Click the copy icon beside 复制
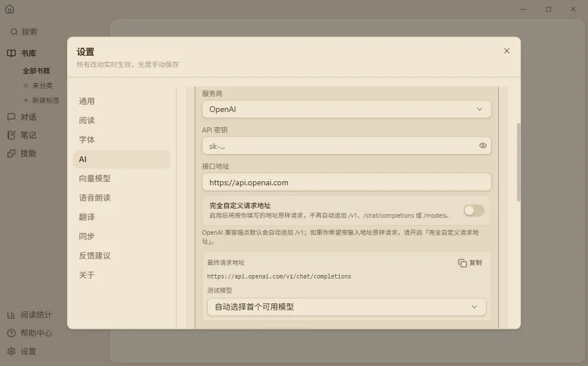Image resolution: width=588 pixels, height=366 pixels. (x=463, y=263)
